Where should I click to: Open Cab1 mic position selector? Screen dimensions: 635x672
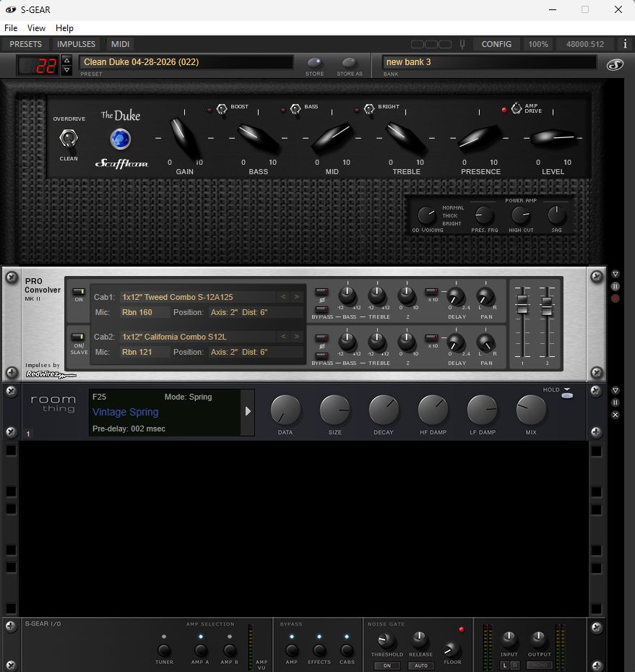255,312
